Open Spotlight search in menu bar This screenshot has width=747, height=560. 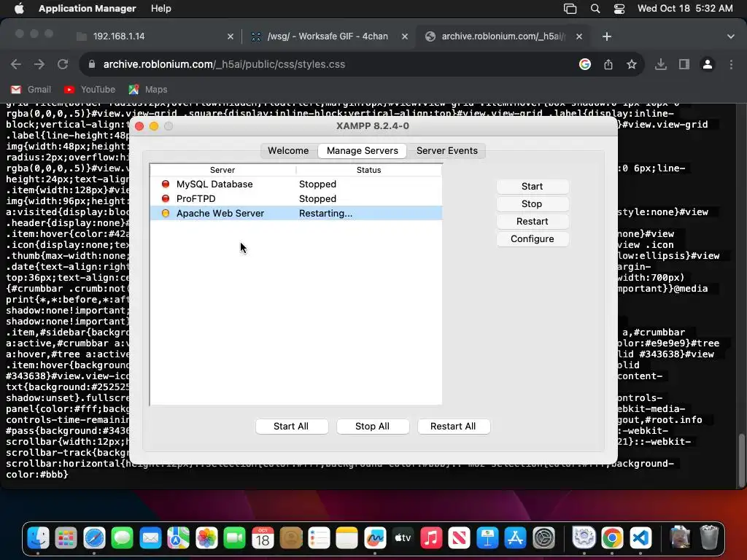coord(595,9)
